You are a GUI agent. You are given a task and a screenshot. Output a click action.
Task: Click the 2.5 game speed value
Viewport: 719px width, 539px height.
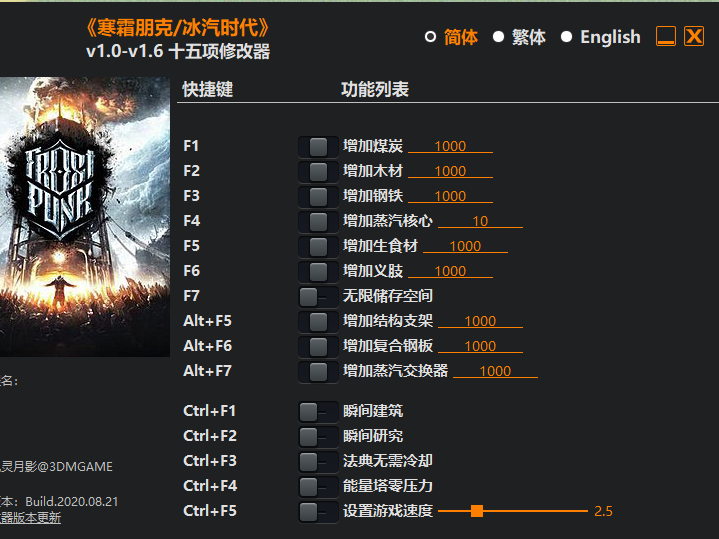click(x=603, y=511)
